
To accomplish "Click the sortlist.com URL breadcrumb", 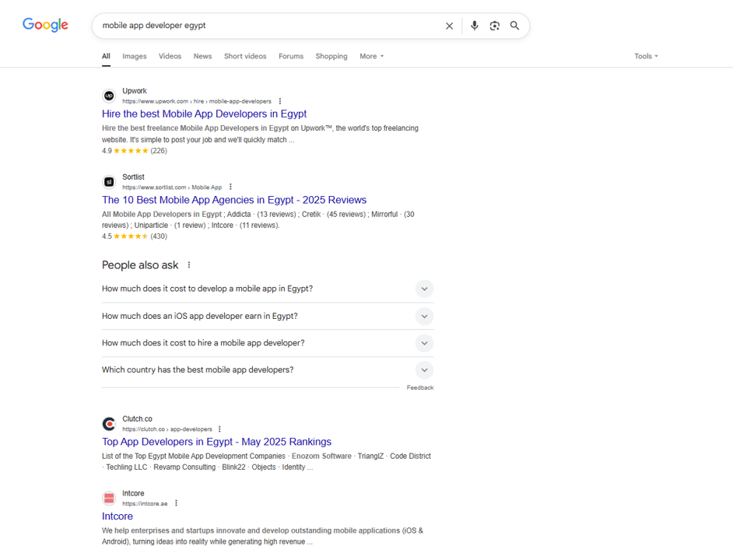I will [172, 187].
